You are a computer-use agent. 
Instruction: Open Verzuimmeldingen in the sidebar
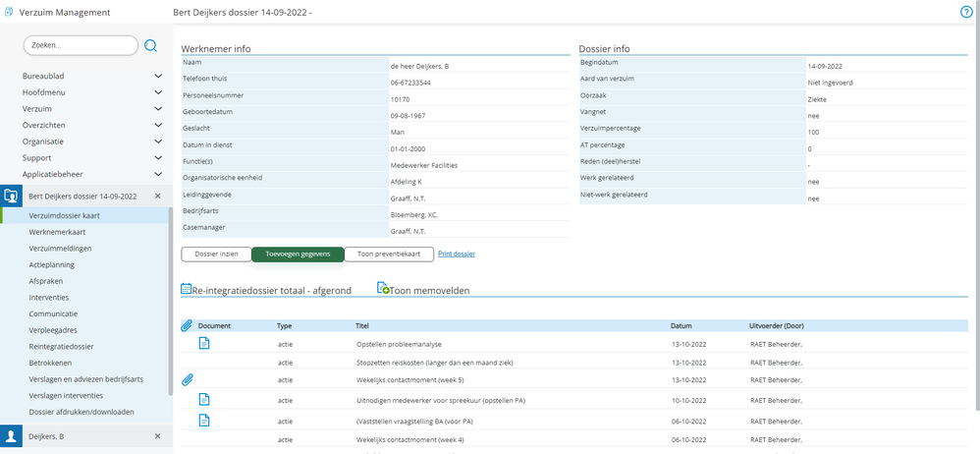point(61,249)
